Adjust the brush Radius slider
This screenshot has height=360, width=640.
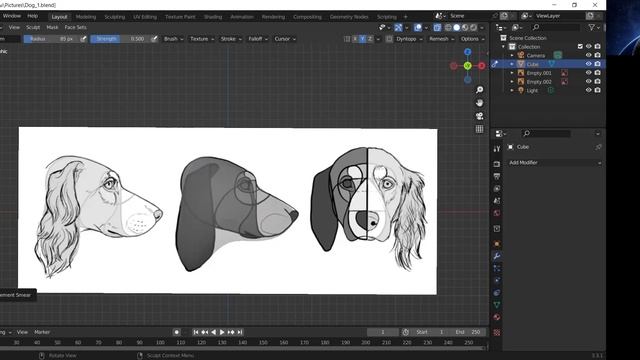tap(51, 39)
